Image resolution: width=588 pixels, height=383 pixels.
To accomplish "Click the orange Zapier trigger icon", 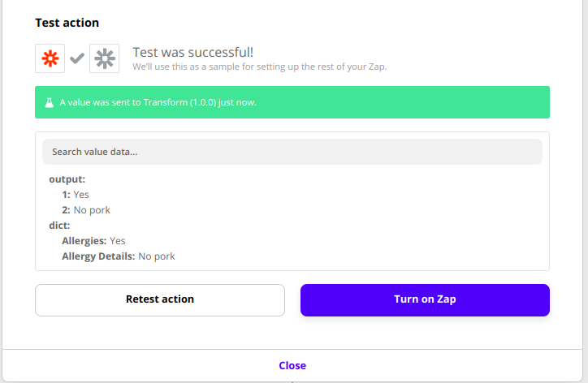I will (x=50, y=58).
